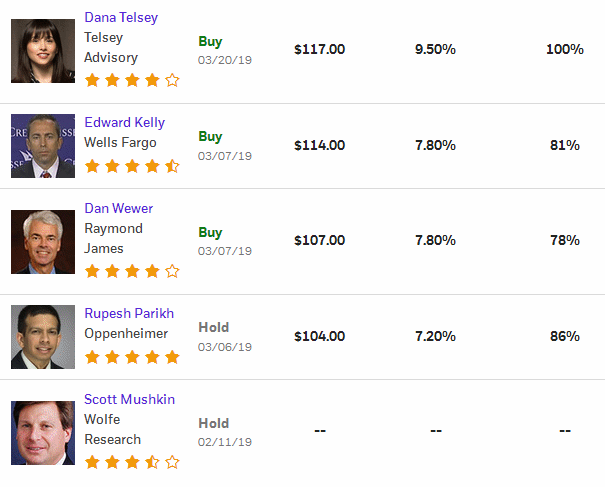605x487 pixels.
Task: Click Rupesh Parikh's fifth filled star
Action: (x=172, y=357)
